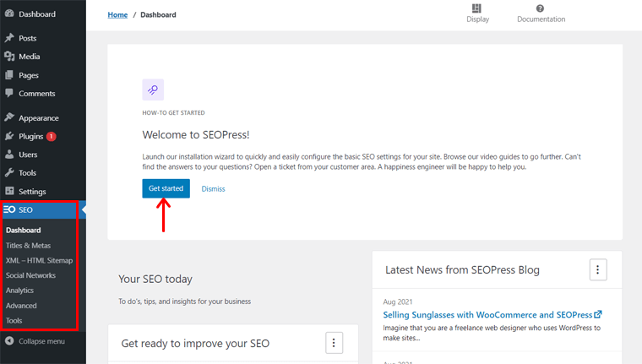
Task: Open Selling Sunglasses with WooCommerce article
Action: (x=487, y=314)
